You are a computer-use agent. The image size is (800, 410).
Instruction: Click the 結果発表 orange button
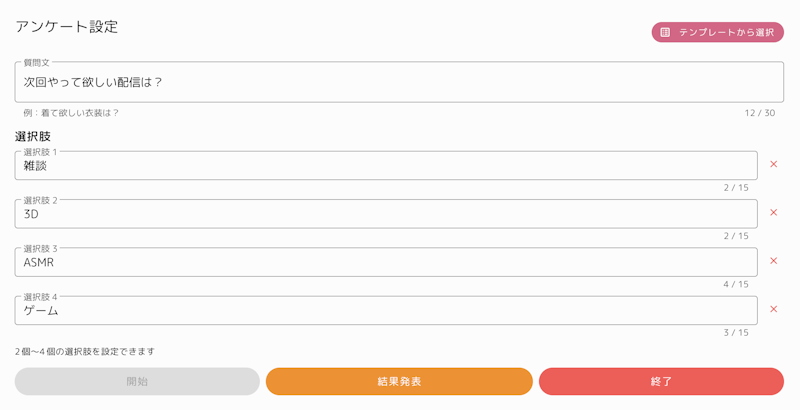399,381
